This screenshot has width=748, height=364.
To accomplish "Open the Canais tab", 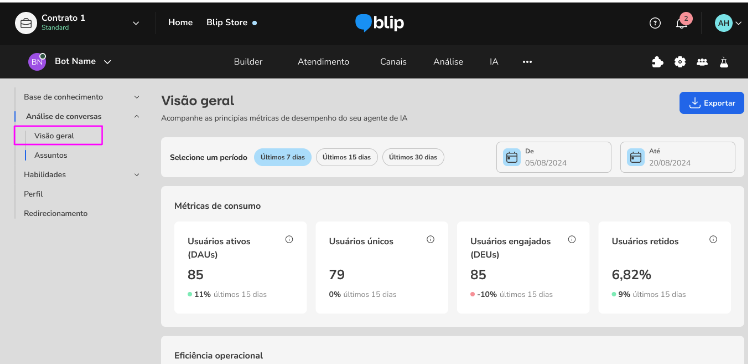I will tap(394, 62).
